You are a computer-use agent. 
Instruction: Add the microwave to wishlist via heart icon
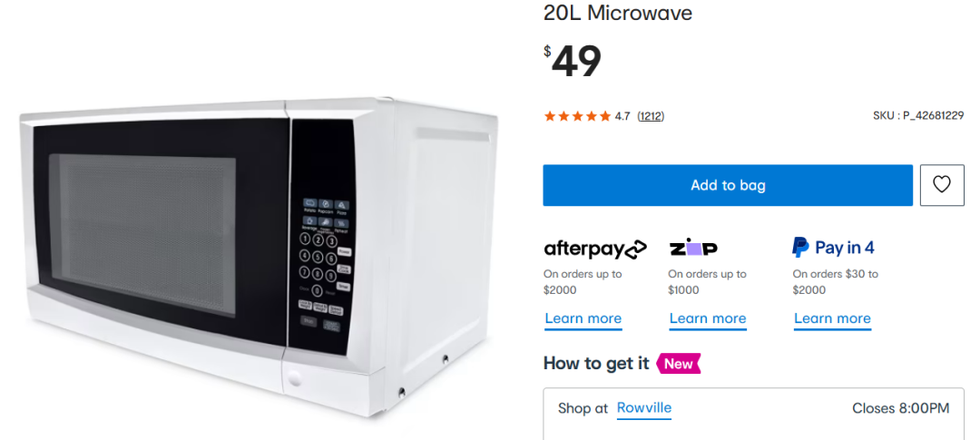point(942,185)
